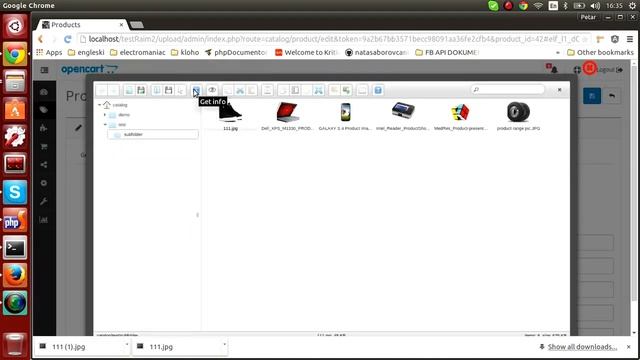Open Marketing share icon in sidebar
This screenshot has width=640, height=360.
point(44,165)
